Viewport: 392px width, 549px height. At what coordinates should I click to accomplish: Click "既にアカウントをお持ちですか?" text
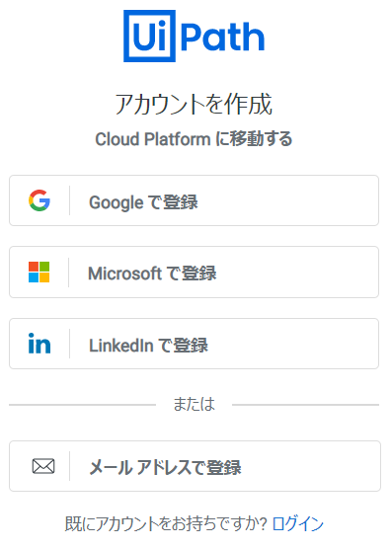click(x=166, y=524)
